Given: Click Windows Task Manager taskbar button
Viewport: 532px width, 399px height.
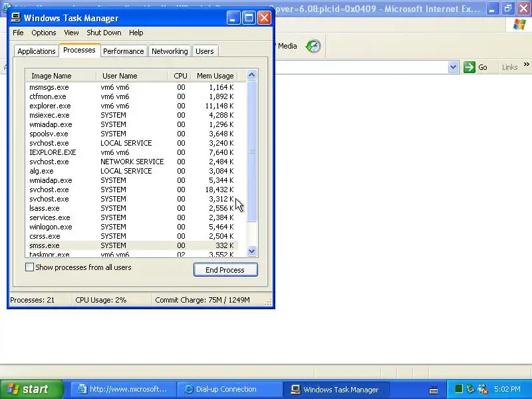Looking at the screenshot, I should point(336,389).
